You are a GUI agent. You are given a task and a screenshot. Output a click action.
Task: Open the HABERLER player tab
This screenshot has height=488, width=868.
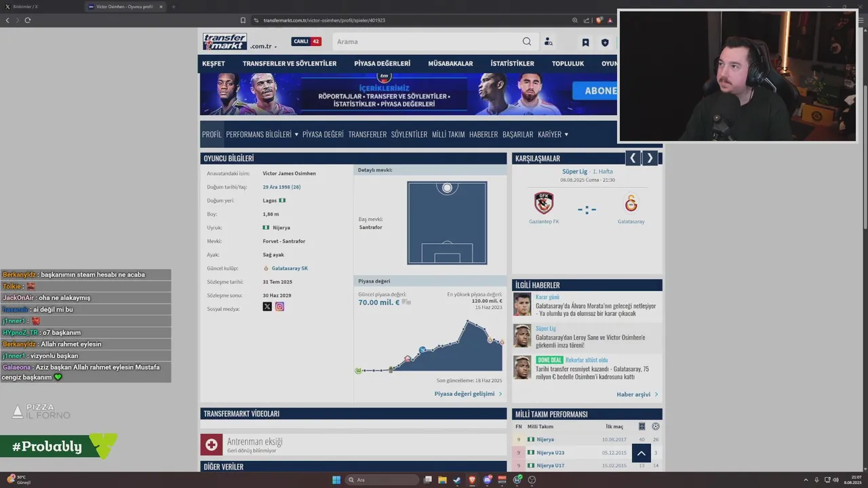[484, 134]
